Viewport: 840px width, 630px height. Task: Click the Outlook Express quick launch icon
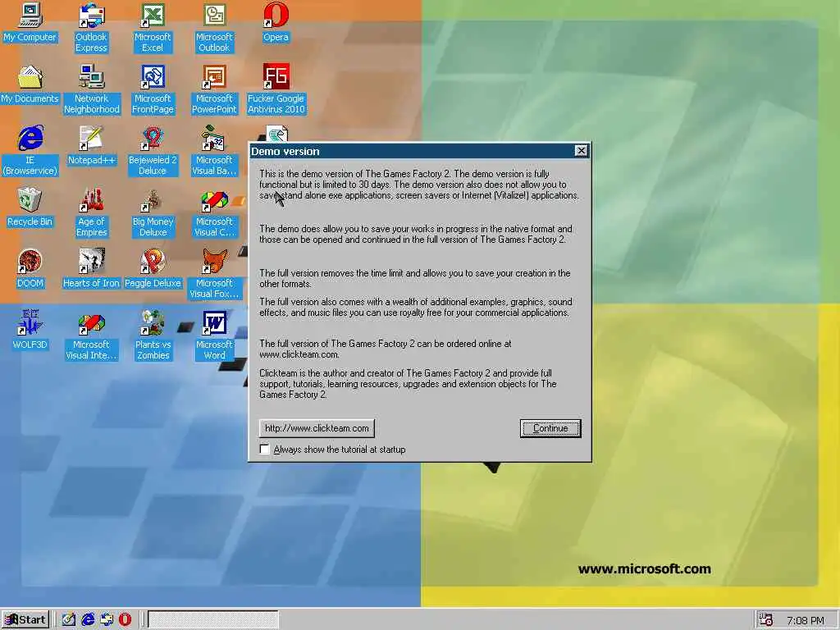(x=107, y=620)
